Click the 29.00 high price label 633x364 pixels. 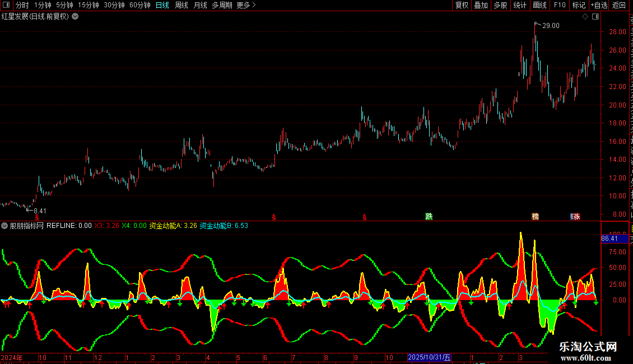pos(551,26)
